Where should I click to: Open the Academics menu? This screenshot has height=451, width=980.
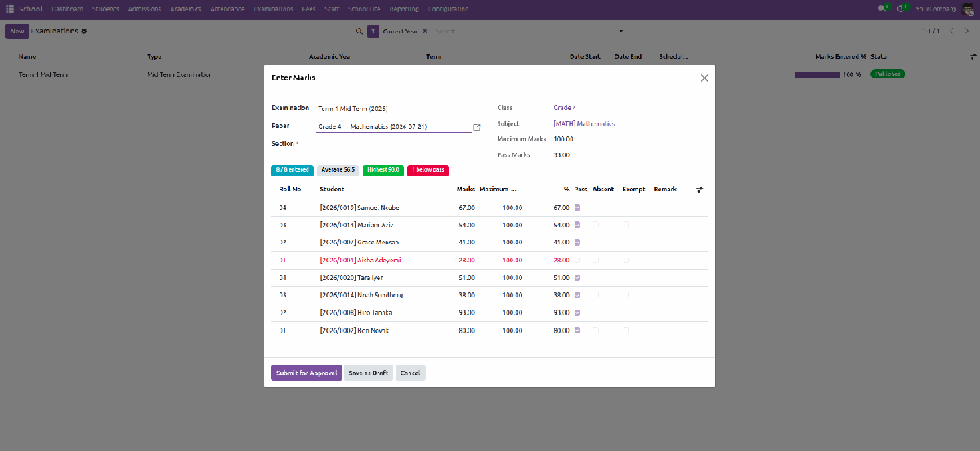point(186,9)
